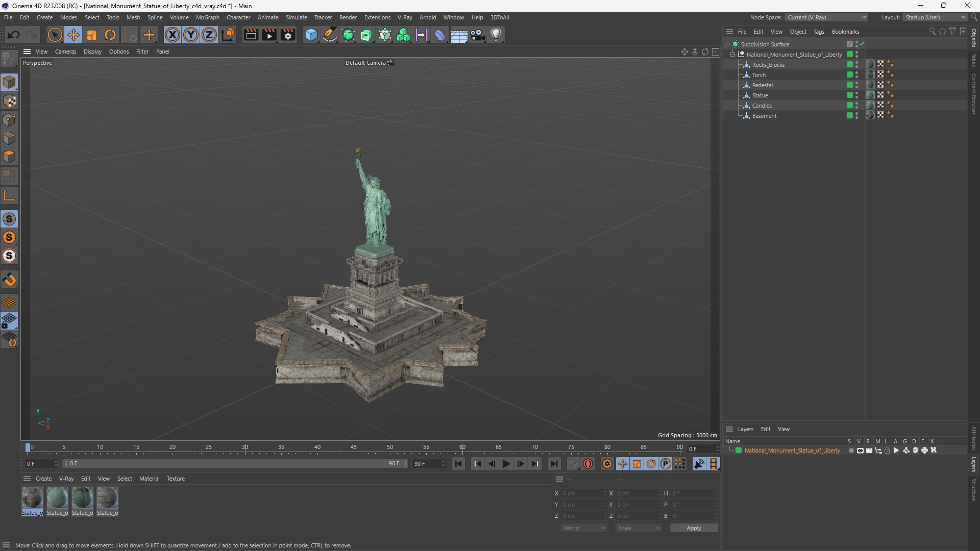The width and height of the screenshot is (980, 551).
Task: Toggle Enable Snap S icon
Action: tap(9, 219)
